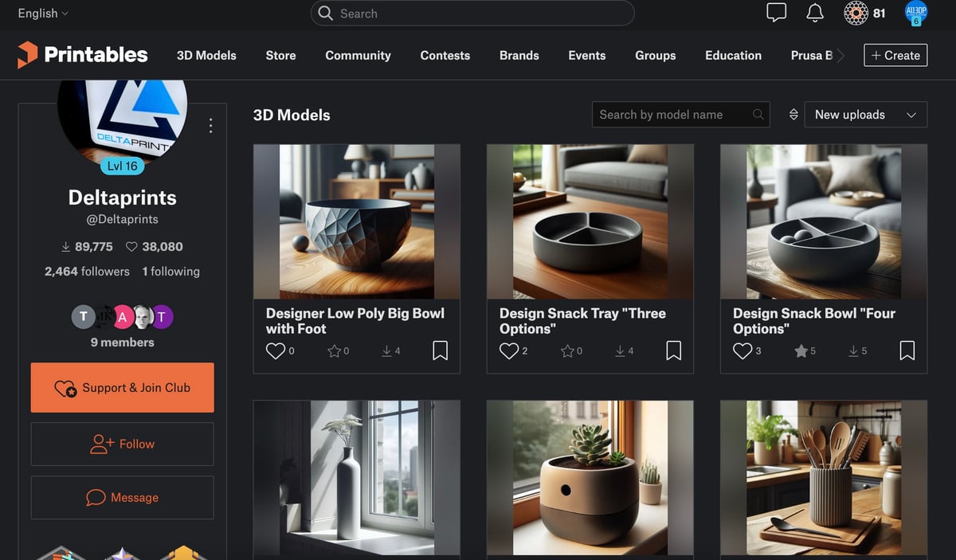The height and width of the screenshot is (560, 956).
Task: Open the notifications bell
Action: click(815, 13)
